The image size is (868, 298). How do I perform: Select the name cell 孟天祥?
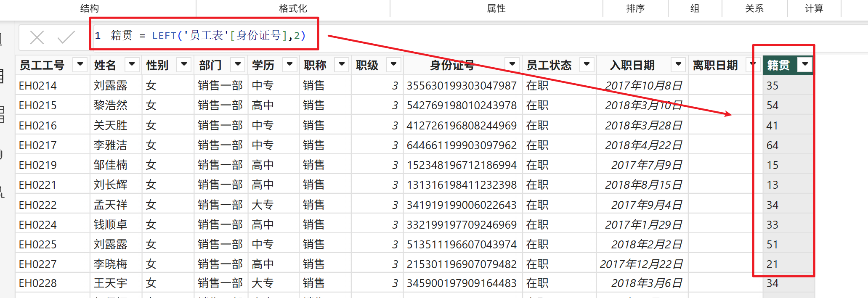[110, 205]
